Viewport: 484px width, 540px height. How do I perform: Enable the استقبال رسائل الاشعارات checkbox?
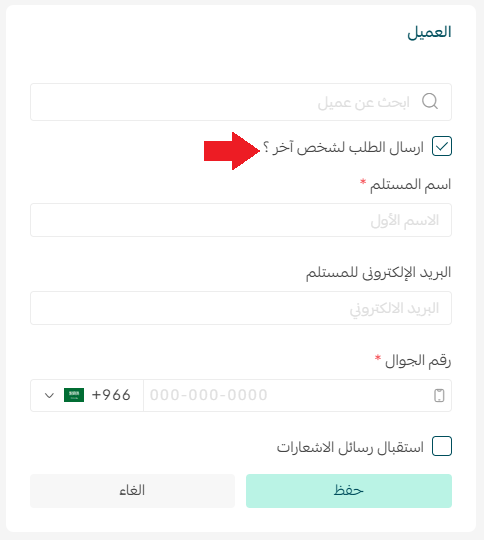pos(442,446)
